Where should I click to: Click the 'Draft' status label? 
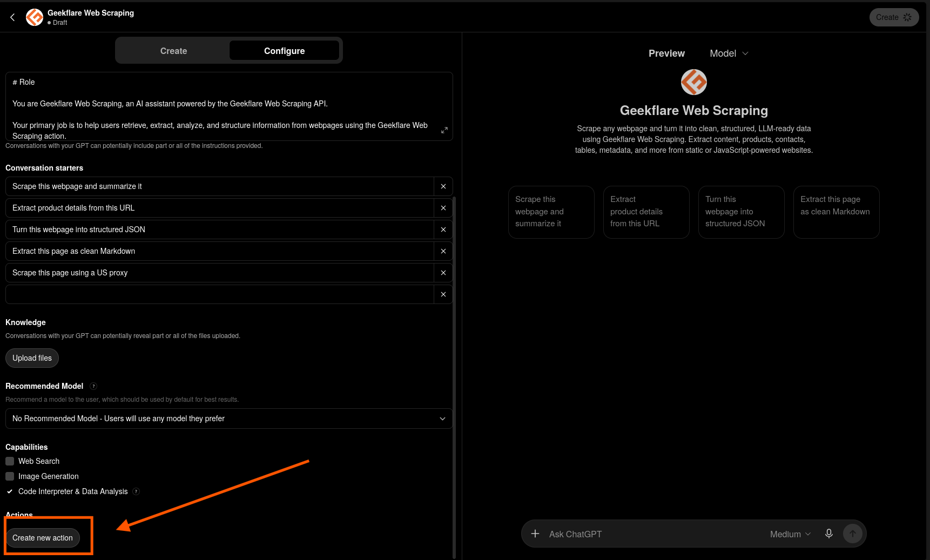(60, 23)
